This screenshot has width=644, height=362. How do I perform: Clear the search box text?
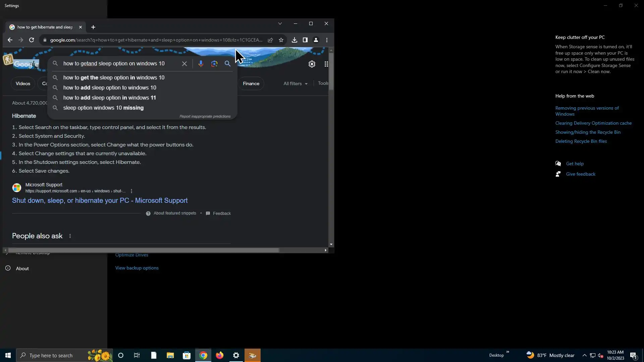(184, 64)
